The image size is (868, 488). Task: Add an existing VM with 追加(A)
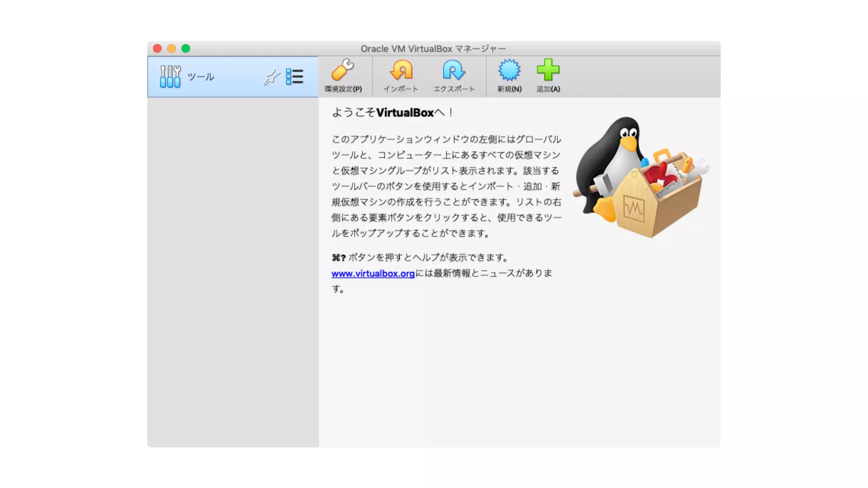tap(548, 76)
